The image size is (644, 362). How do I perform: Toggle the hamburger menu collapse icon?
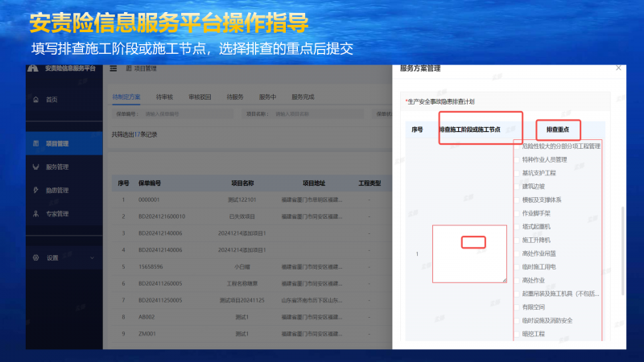[x=114, y=68]
